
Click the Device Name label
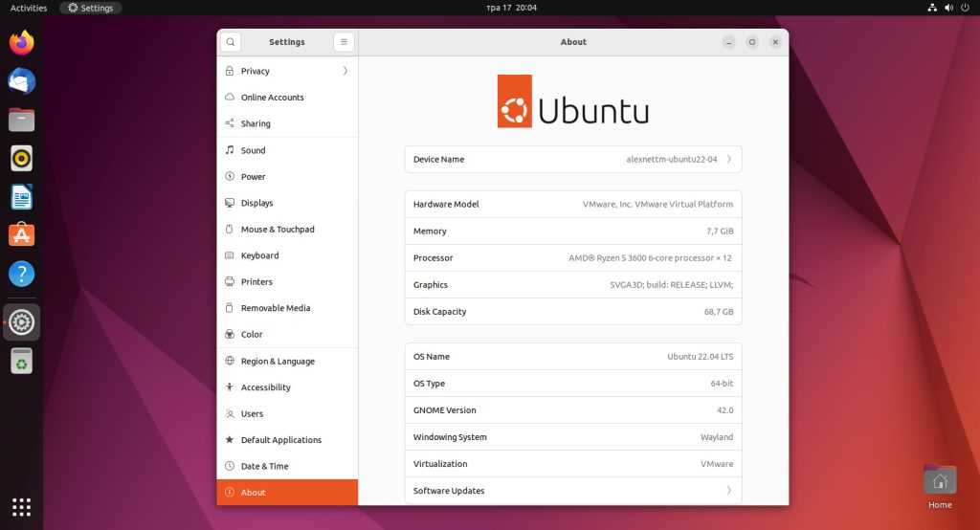click(x=438, y=160)
